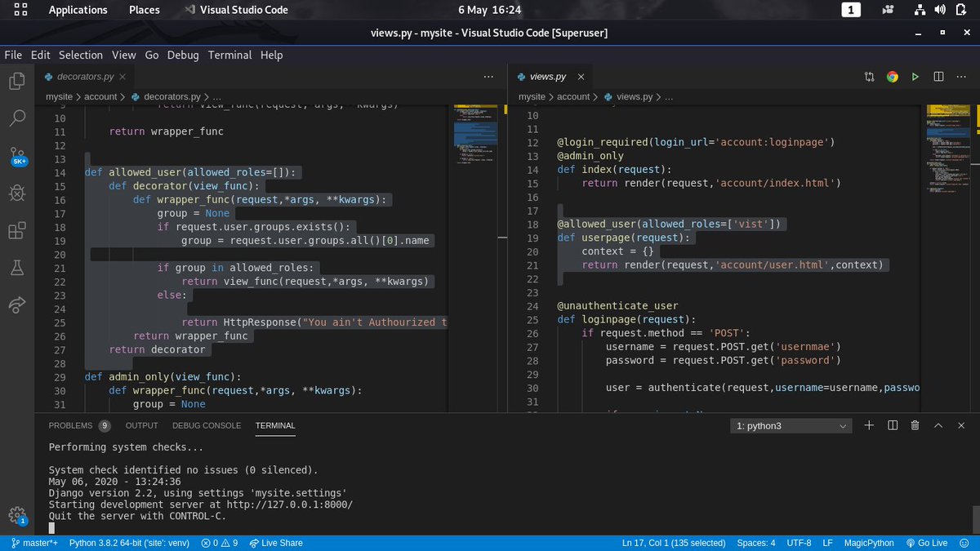Click the master*+ git branch status item
The width and height of the screenshot is (980, 551).
point(34,543)
